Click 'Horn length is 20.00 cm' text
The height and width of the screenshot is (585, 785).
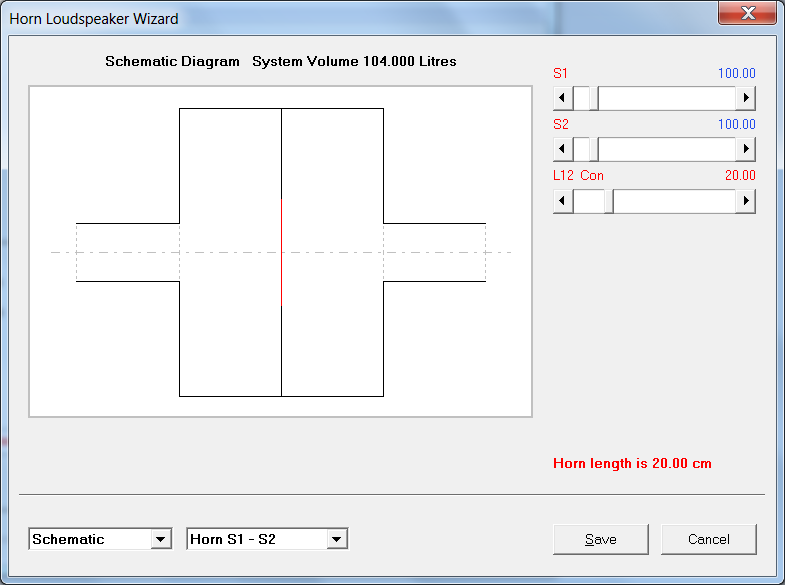click(632, 463)
